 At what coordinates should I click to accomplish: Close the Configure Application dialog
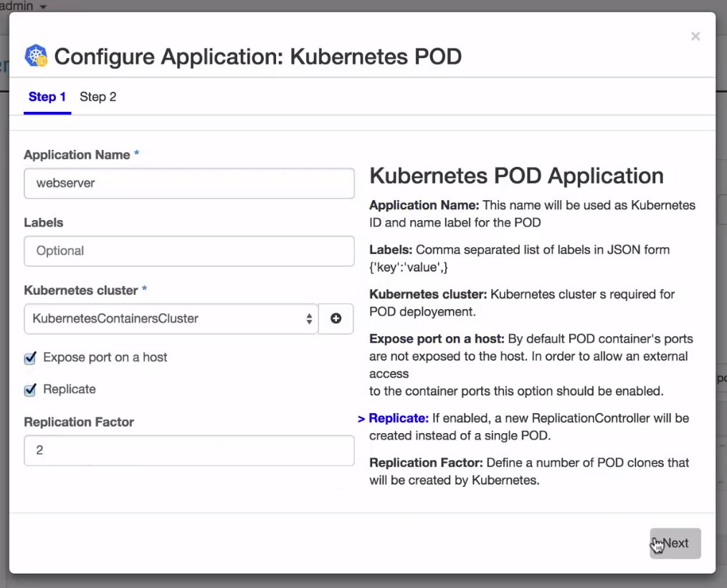(x=695, y=37)
